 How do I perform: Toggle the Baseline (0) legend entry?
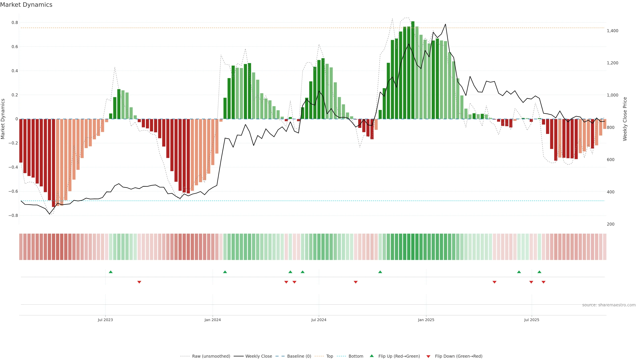(299, 356)
